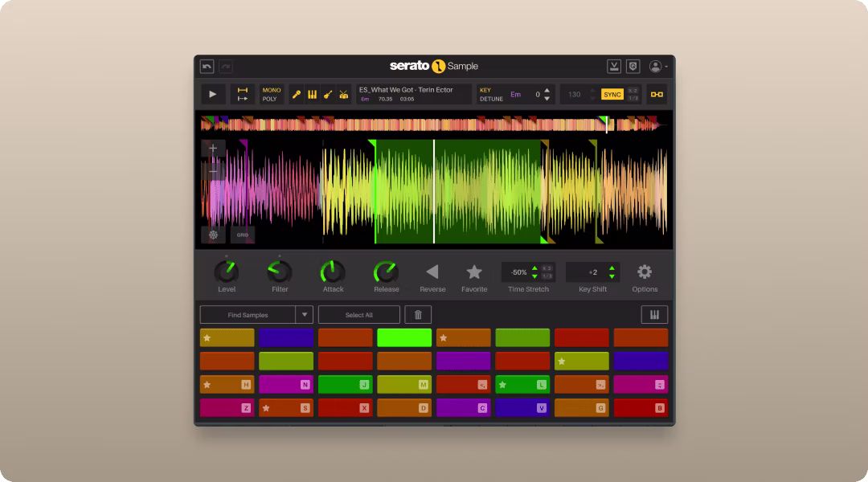Adjust the Filter knob
The height and width of the screenshot is (482, 868).
(x=280, y=272)
